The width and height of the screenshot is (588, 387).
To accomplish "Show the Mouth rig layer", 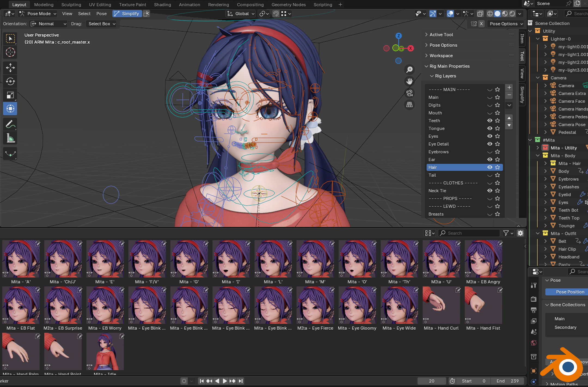I will pos(490,113).
